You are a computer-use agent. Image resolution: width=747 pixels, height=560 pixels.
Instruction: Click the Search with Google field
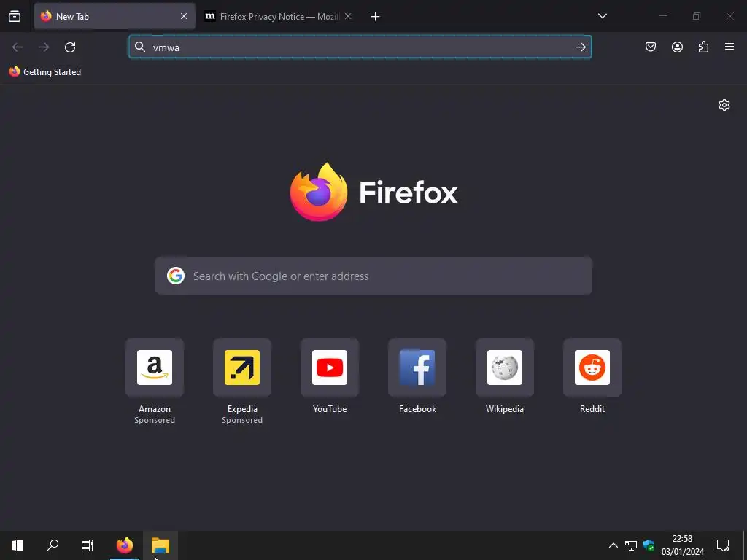click(x=373, y=276)
